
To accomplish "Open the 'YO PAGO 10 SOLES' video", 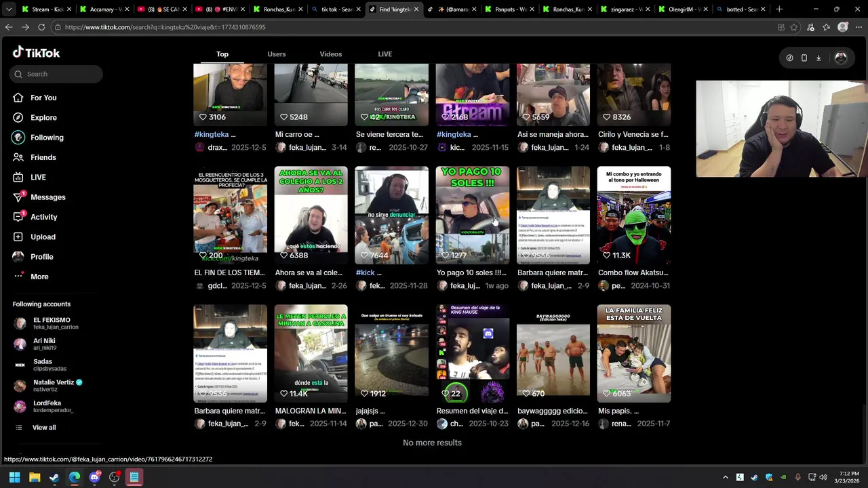I will pos(472,215).
